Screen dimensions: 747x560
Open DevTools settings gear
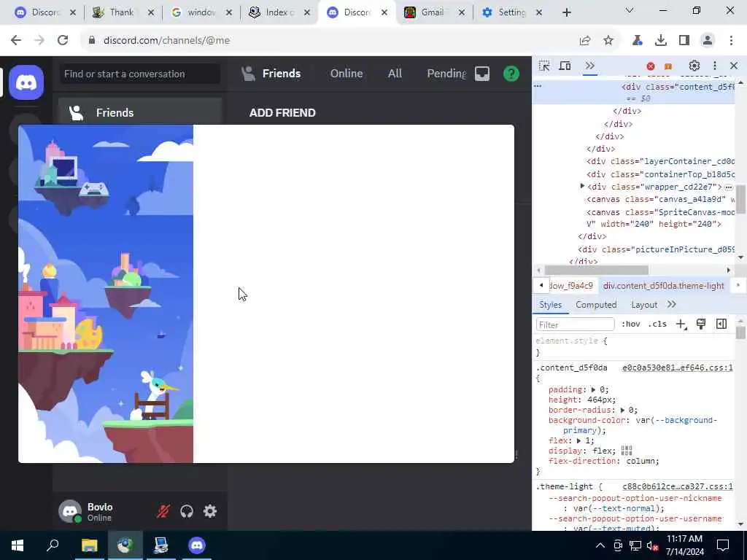(x=694, y=66)
